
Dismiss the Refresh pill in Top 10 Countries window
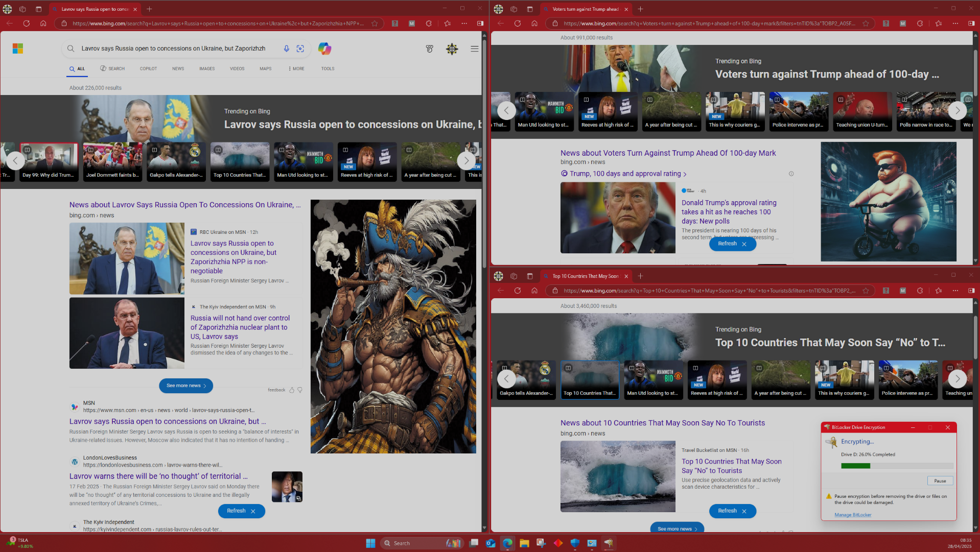744,511
